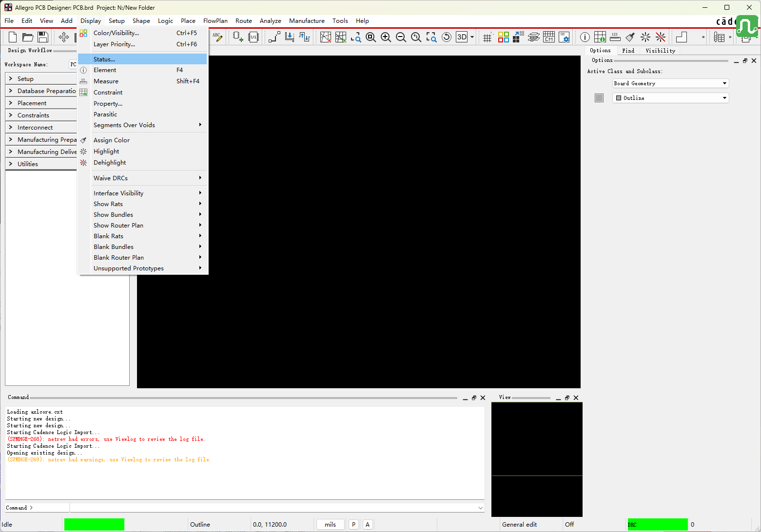Open the Route menu
761x532 pixels.
(244, 21)
